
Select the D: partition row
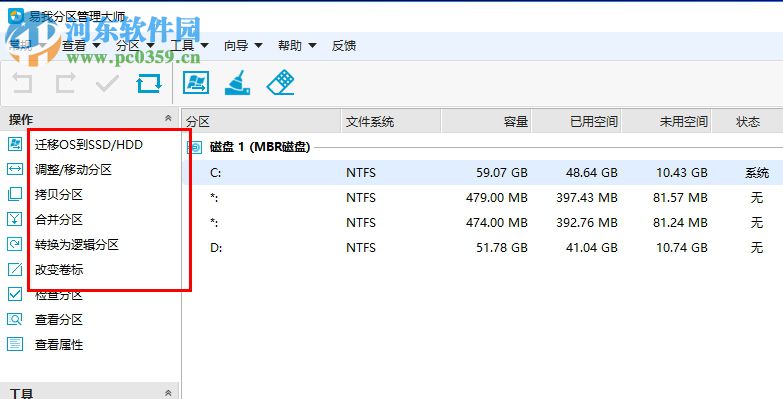coord(482,248)
